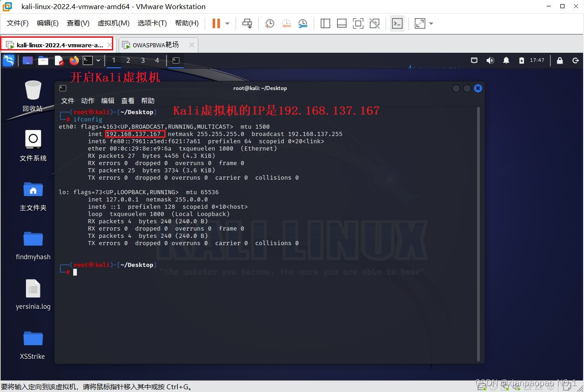The image size is (584, 392).
Task: Click the 17:47 clock in Kali panel
Action: click(537, 60)
